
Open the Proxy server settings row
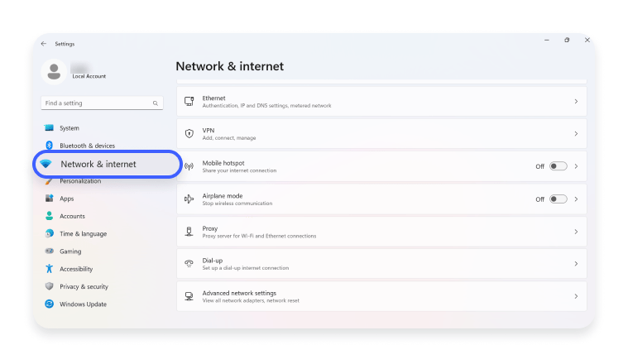[x=381, y=231]
